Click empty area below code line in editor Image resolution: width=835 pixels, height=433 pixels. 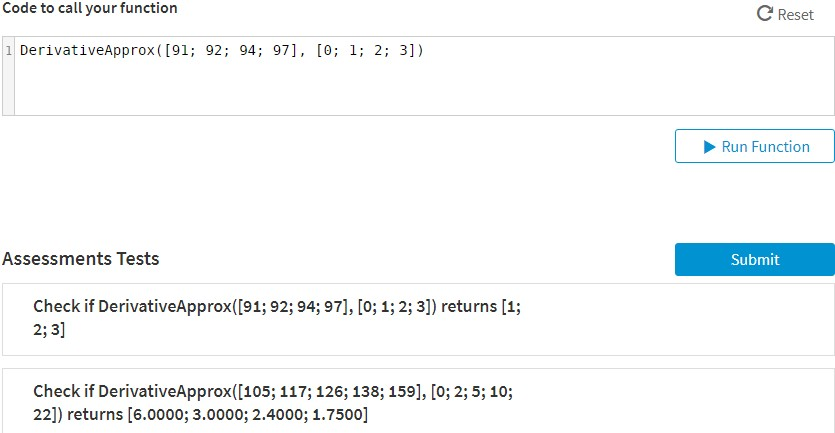point(400,90)
